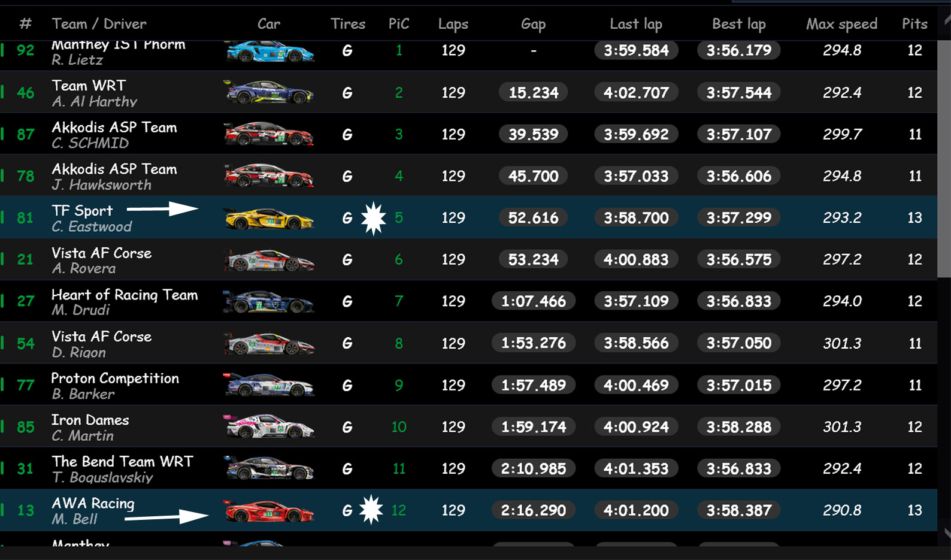
Task: Click the Pits column header
Action: [x=914, y=24]
